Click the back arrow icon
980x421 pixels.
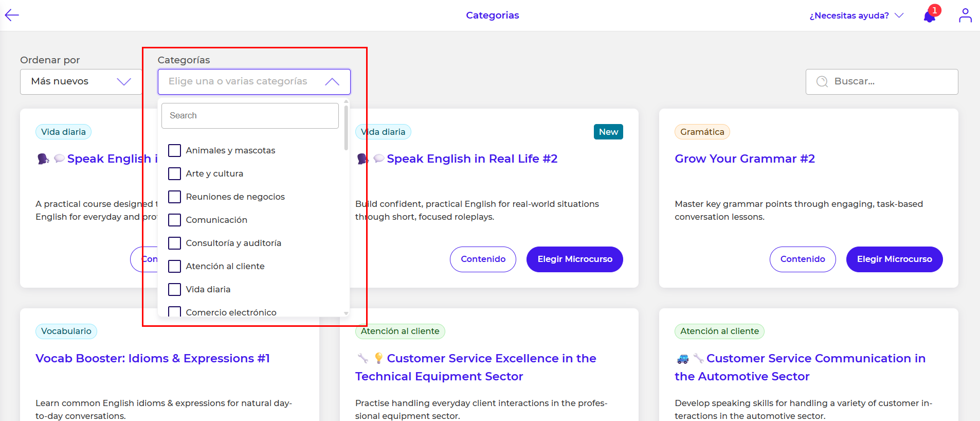(x=12, y=15)
